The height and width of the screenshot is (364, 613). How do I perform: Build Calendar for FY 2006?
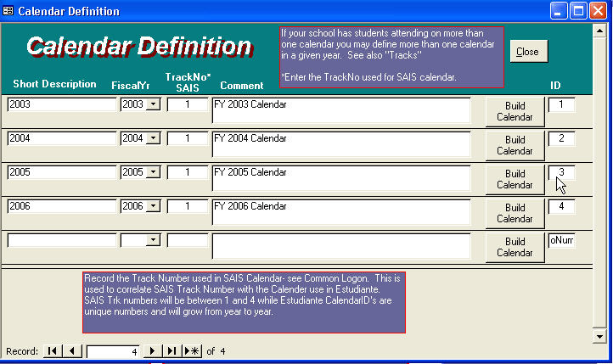[515, 213]
